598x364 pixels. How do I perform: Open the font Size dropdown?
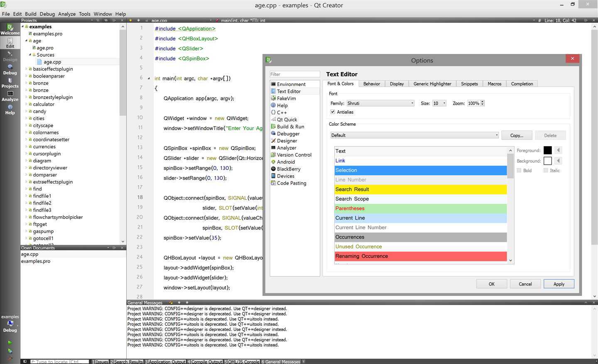point(439,103)
